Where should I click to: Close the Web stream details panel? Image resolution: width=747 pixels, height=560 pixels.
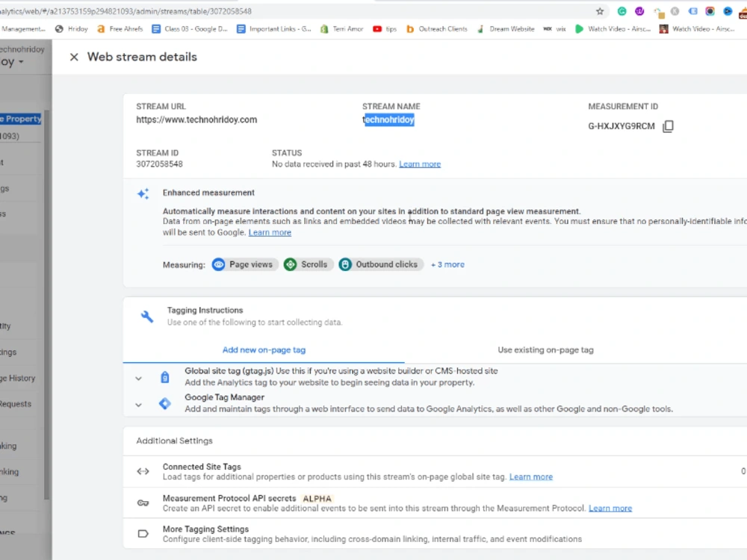[74, 57]
